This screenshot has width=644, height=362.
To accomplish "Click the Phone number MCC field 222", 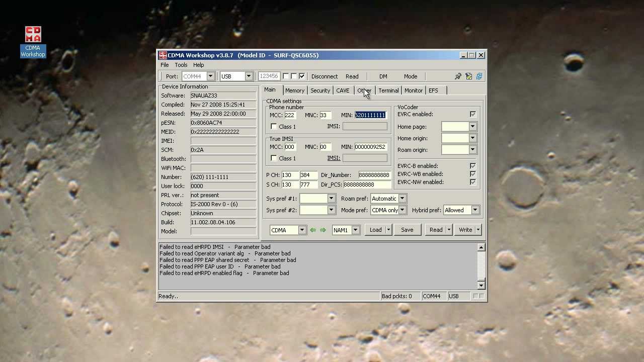I will pyautogui.click(x=290, y=115).
